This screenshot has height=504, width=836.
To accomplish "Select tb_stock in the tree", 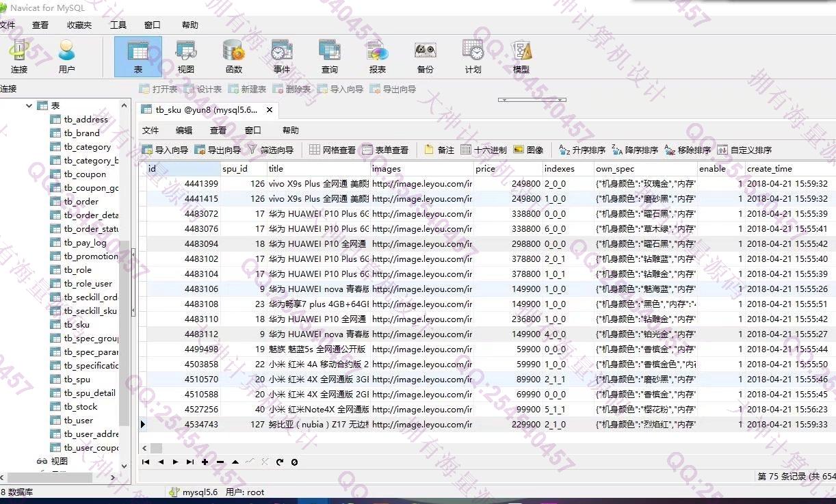I will click(x=81, y=406).
